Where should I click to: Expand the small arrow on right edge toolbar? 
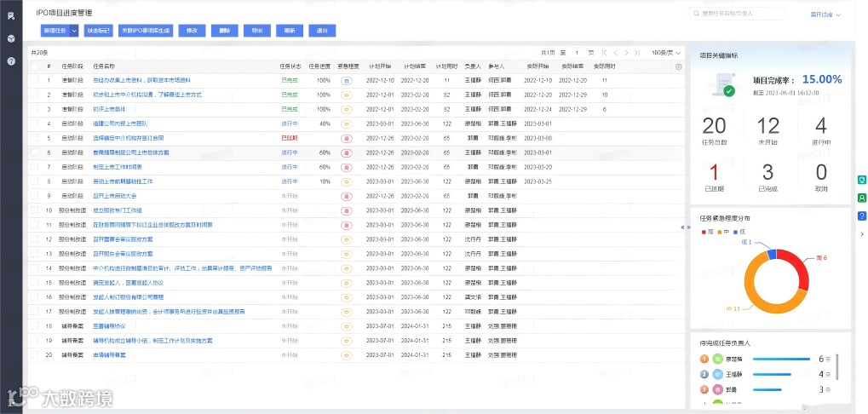pyautogui.click(x=861, y=234)
